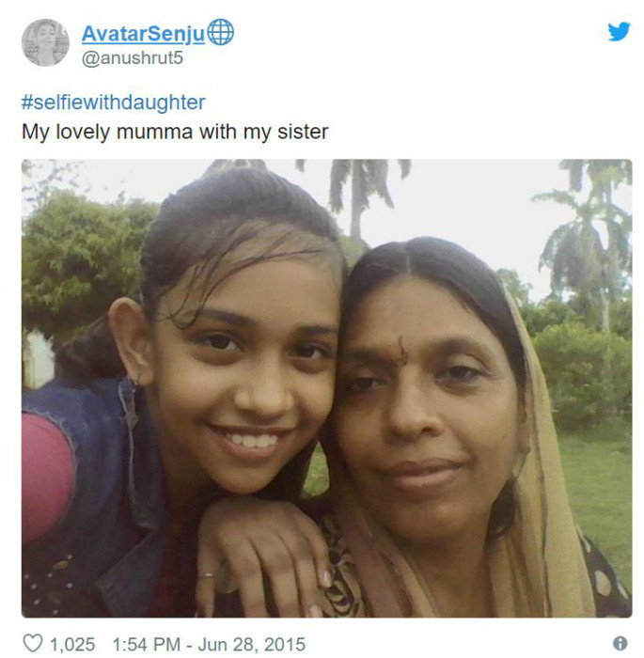Open the tweet info icon
This screenshot has width=644, height=658.
620,644
